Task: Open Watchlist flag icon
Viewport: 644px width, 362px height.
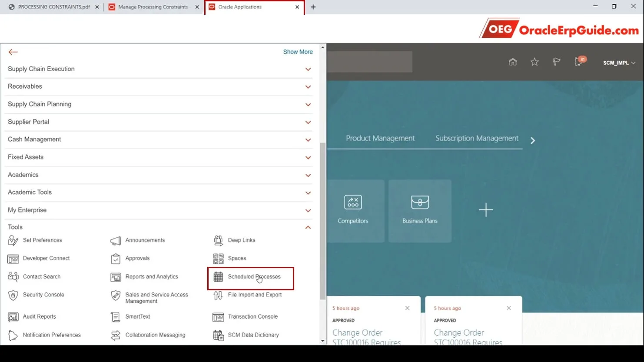Action: pos(556,62)
